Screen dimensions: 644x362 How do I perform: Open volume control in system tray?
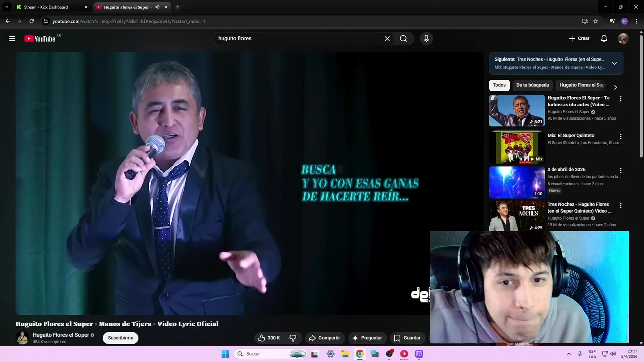(x=613, y=354)
